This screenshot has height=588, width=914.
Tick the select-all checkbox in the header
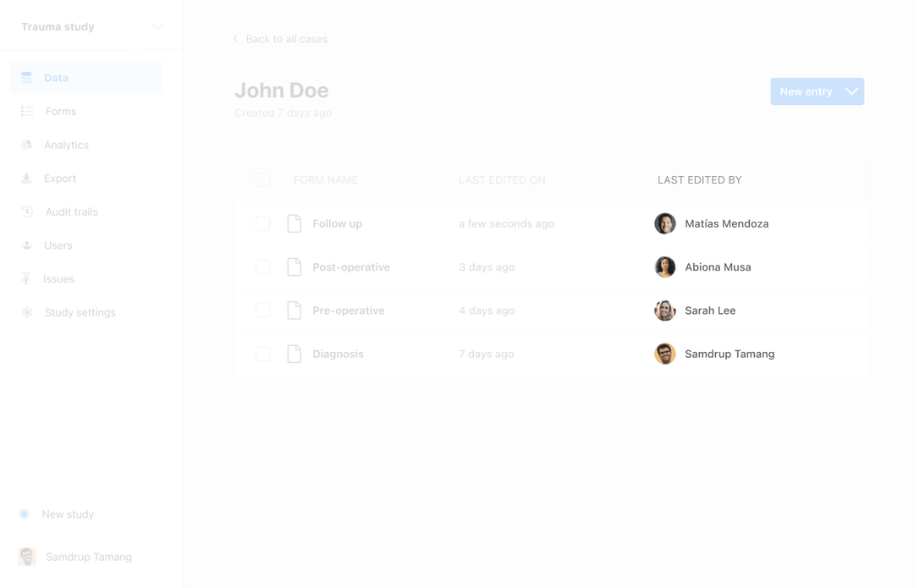tap(263, 179)
